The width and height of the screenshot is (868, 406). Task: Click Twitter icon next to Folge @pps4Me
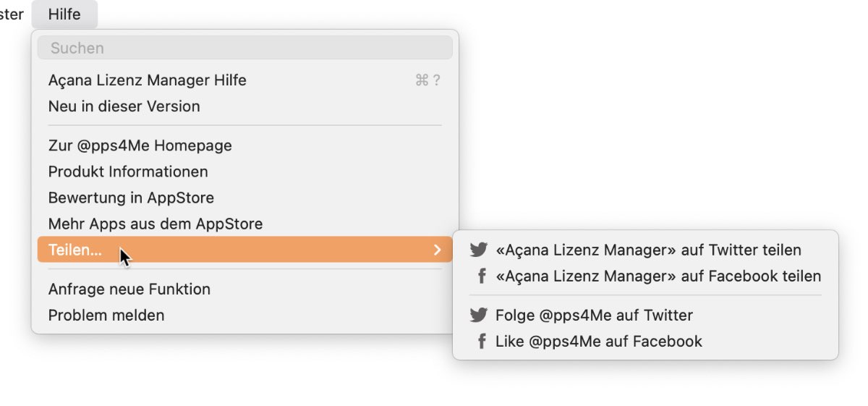pyautogui.click(x=478, y=315)
